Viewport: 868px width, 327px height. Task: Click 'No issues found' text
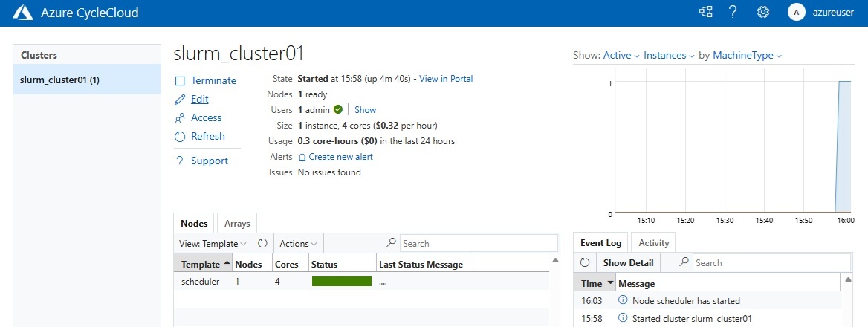[329, 172]
